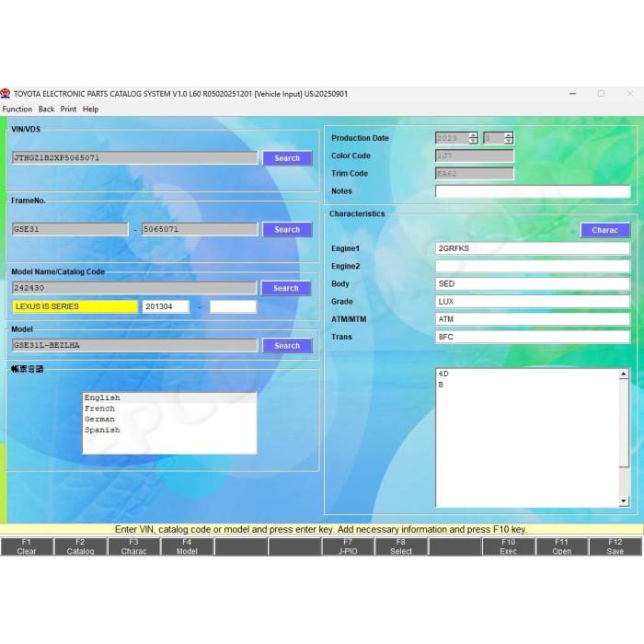The height and width of the screenshot is (644, 644).
Task: Click the VIN input field
Action: (134, 157)
